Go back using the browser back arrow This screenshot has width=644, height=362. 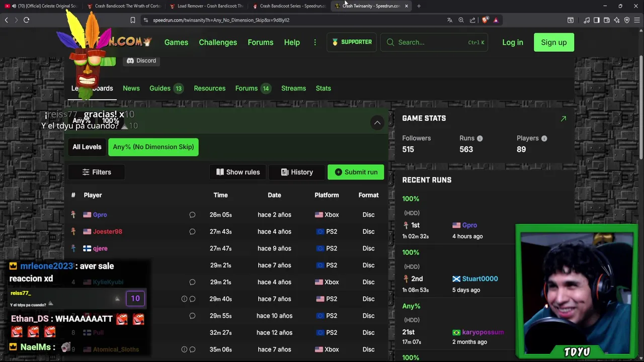[6, 20]
